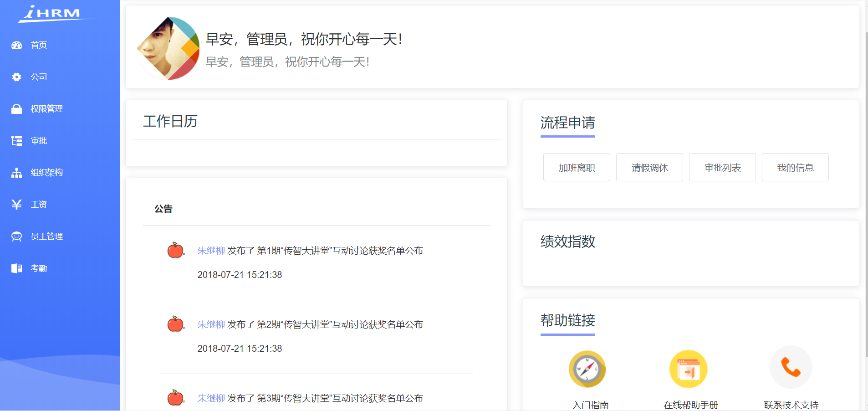This screenshot has height=411, width=868.
Task: Select the 我的信息 button
Action: (795, 168)
